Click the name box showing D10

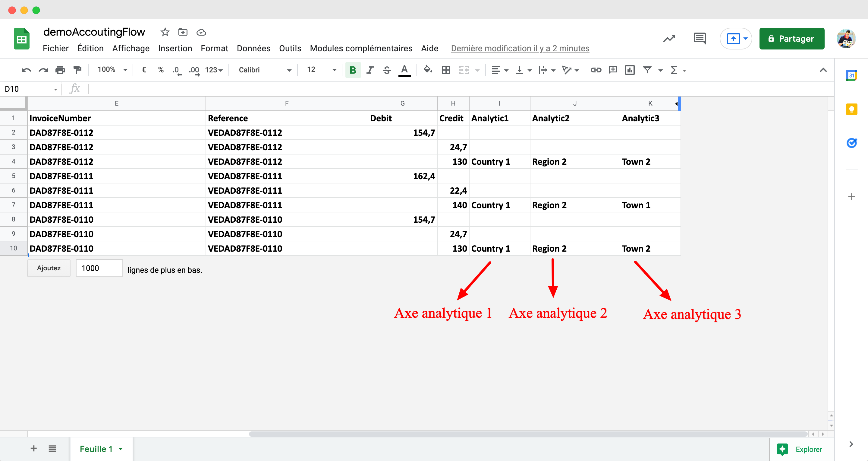coord(30,89)
